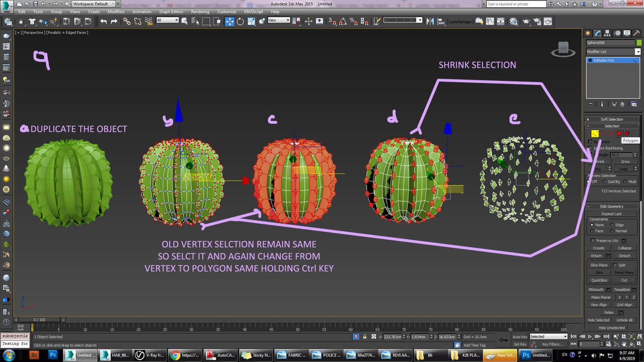644x362 pixels.
Task: Open the Rendering menu
Action: coord(200,11)
